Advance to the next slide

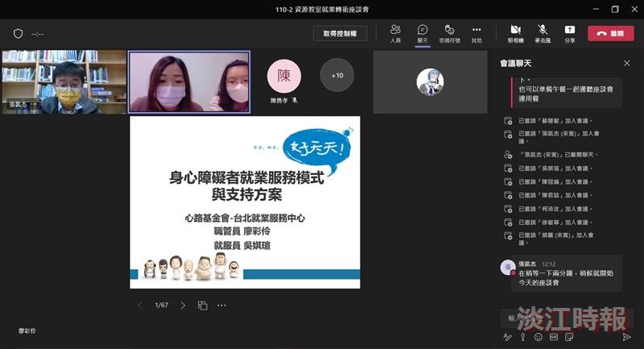(x=184, y=305)
